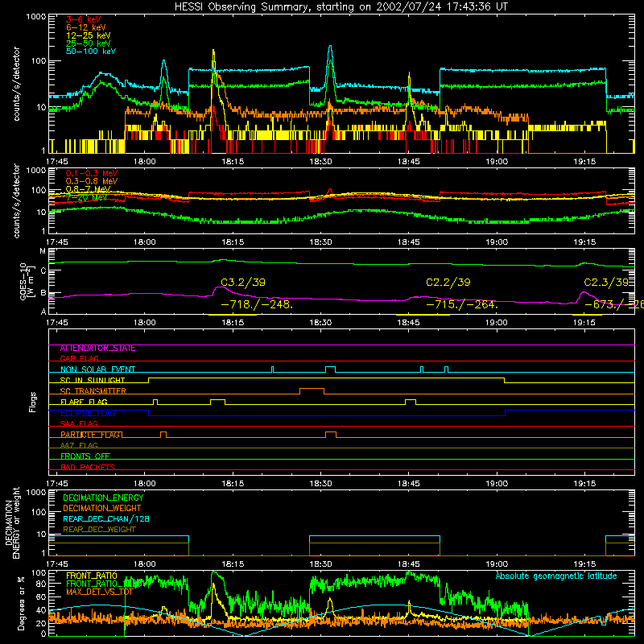Viewport: 644px width, 644px height.
Task: Click the 0.1-0.3 MeV legend entry
Action: pos(92,173)
